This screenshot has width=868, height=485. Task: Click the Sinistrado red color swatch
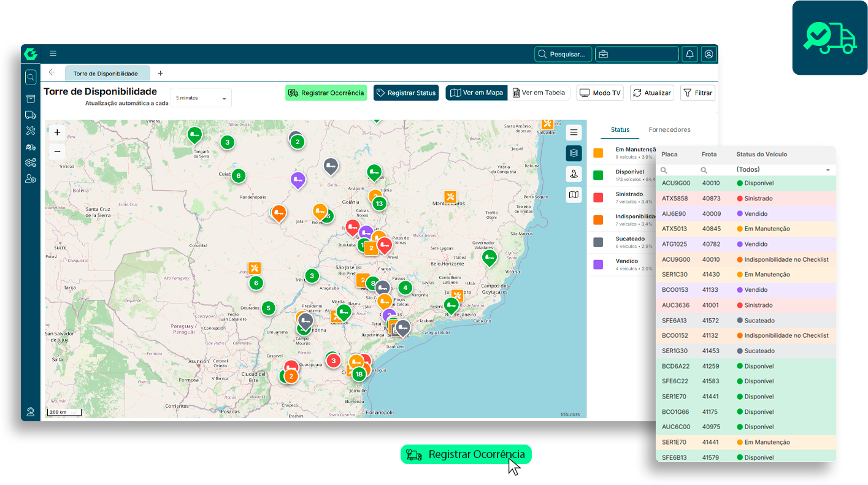598,197
